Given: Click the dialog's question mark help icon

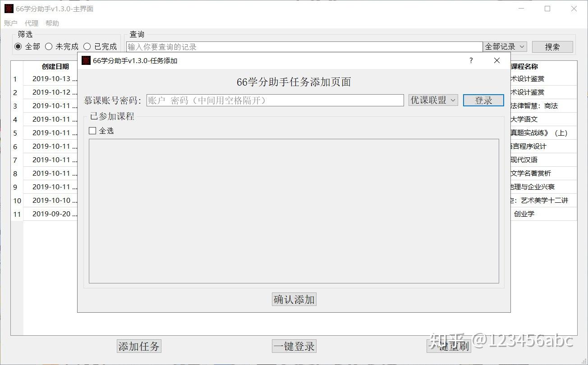Looking at the screenshot, I should [471, 60].
